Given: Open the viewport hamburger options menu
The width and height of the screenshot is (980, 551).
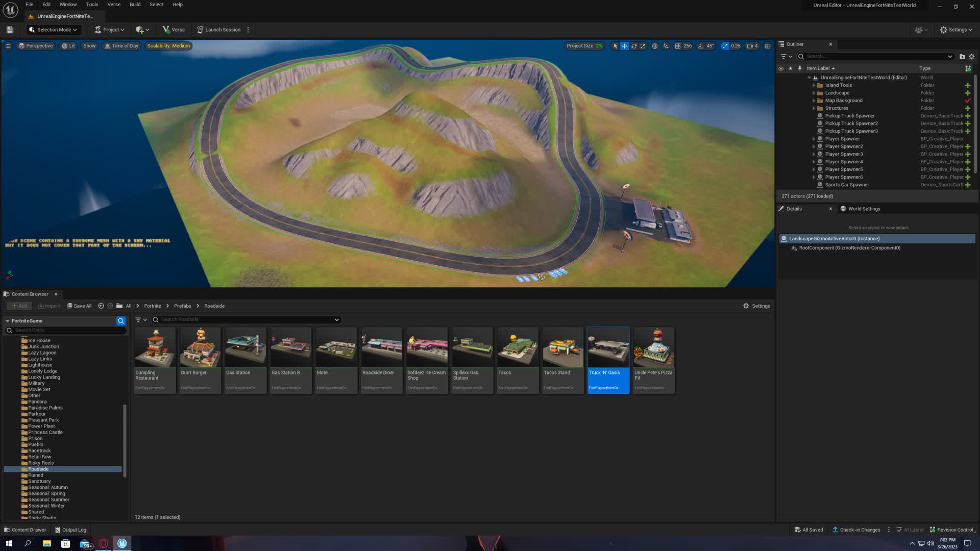Looking at the screenshot, I should click(8, 46).
